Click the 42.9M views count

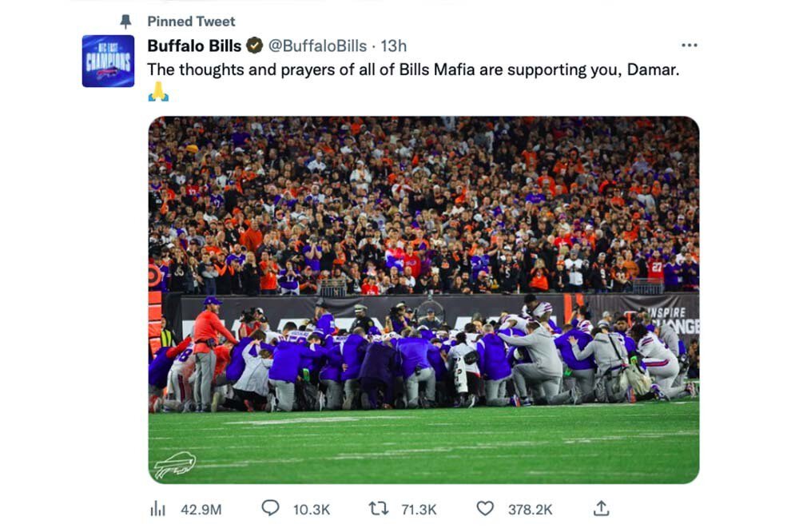coord(201,509)
